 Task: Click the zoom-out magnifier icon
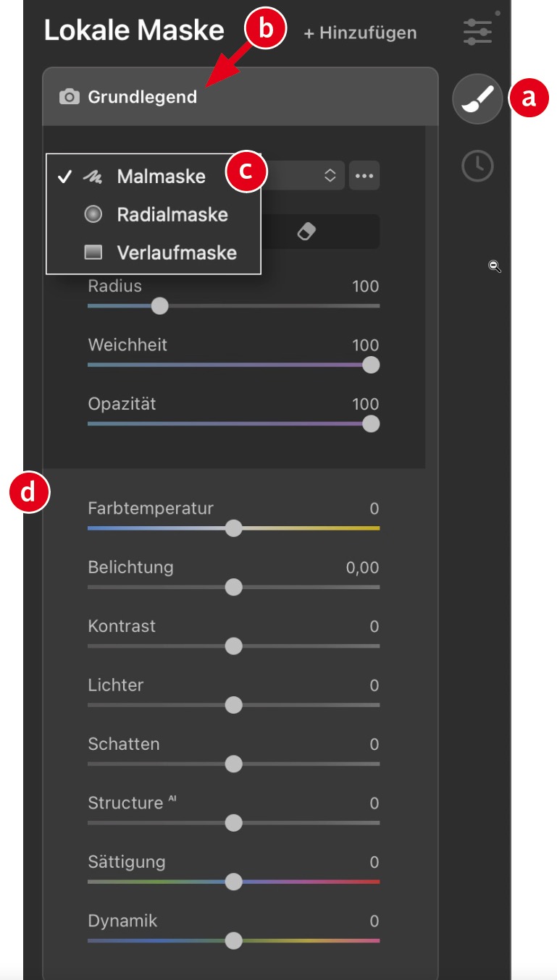(495, 267)
